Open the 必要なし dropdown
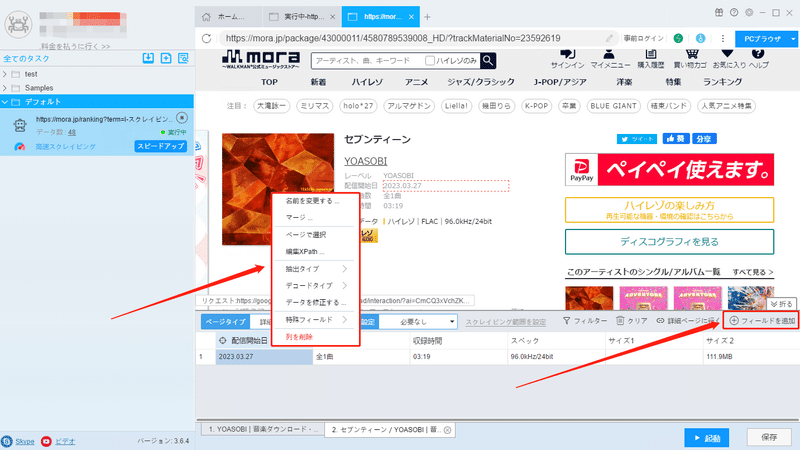Screen dimensions: 800x450 pos(419,321)
